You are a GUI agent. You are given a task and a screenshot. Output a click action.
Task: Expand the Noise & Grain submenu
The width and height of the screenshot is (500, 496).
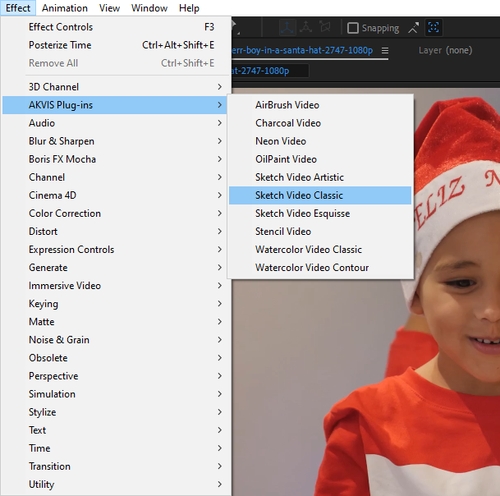(115, 340)
